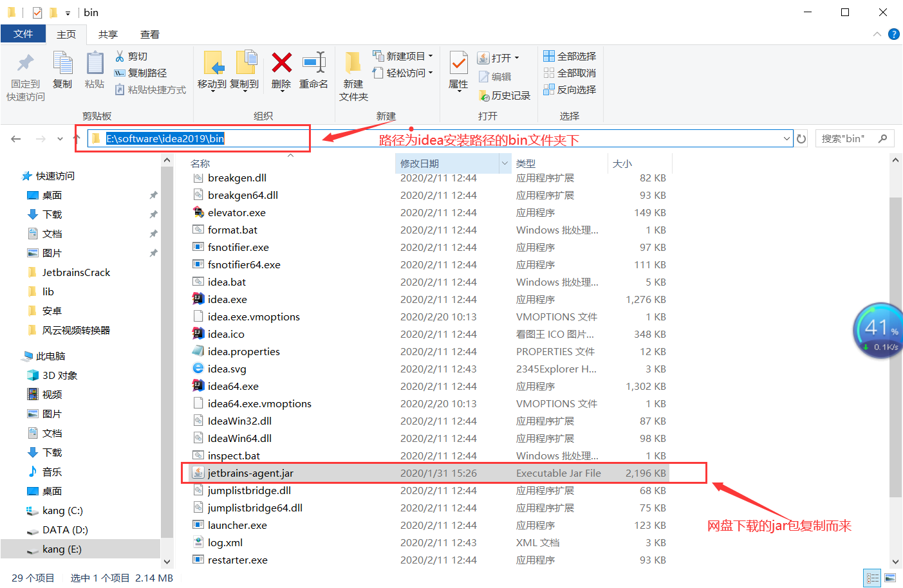
Task: Open the address bar history dropdown
Action: [787, 138]
